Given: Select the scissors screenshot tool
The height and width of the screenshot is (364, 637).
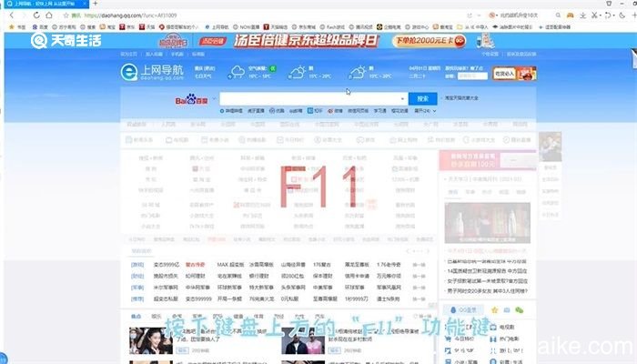Looking at the screenshot, I should 594,15.
